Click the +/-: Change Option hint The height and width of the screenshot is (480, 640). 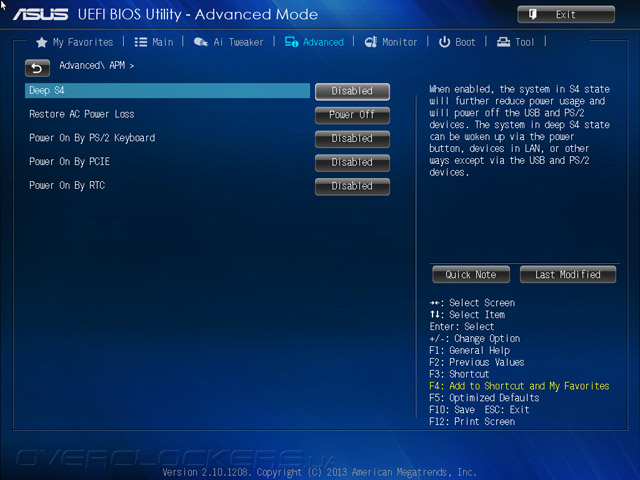(x=475, y=339)
